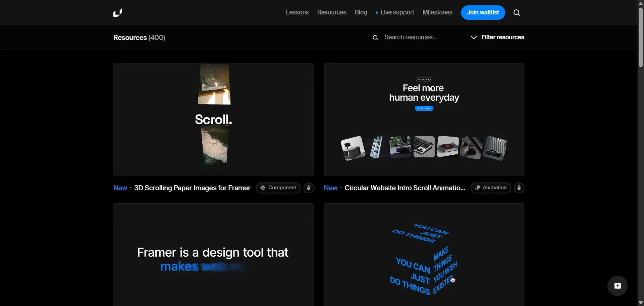Viewport: 644px width, 306px height.
Task: Open the Milestones page
Action: coord(437,13)
